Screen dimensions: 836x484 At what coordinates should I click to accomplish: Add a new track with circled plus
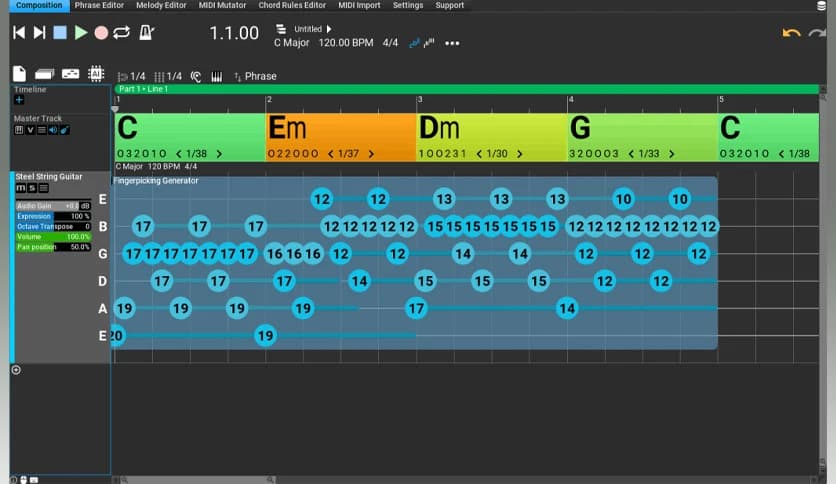click(16, 370)
